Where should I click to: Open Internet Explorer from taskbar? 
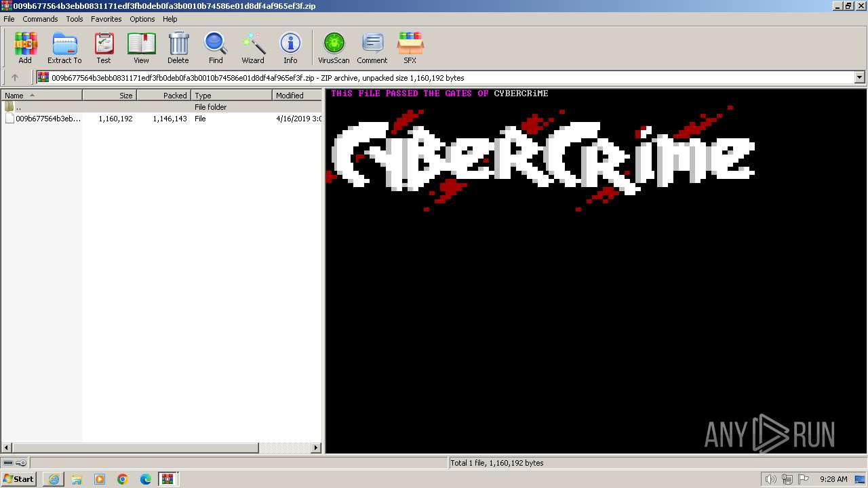tap(54, 479)
